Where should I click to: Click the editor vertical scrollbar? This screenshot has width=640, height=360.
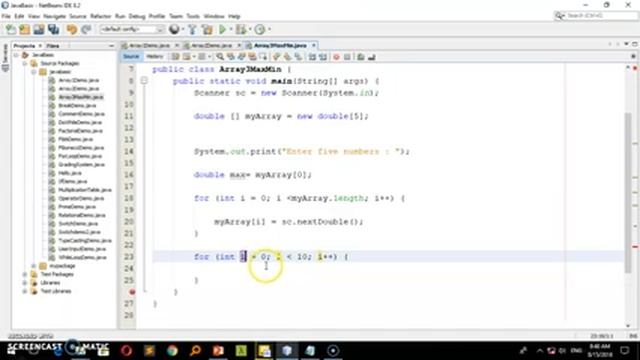point(628,192)
